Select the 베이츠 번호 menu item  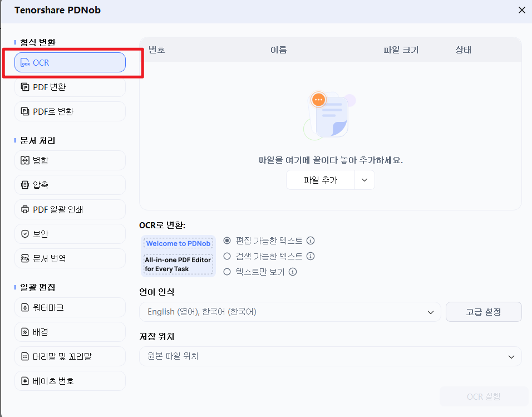point(70,381)
